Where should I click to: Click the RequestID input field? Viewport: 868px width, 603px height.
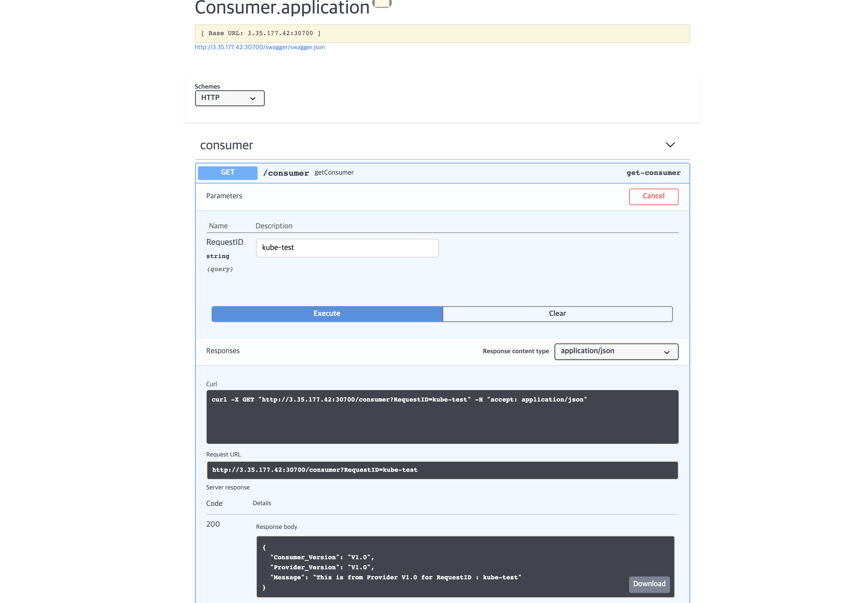pos(347,248)
